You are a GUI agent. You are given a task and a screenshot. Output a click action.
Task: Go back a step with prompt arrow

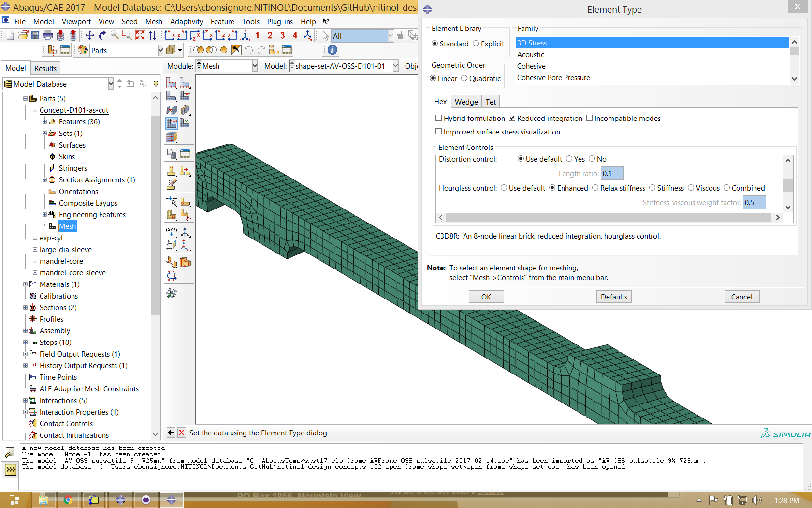click(171, 433)
